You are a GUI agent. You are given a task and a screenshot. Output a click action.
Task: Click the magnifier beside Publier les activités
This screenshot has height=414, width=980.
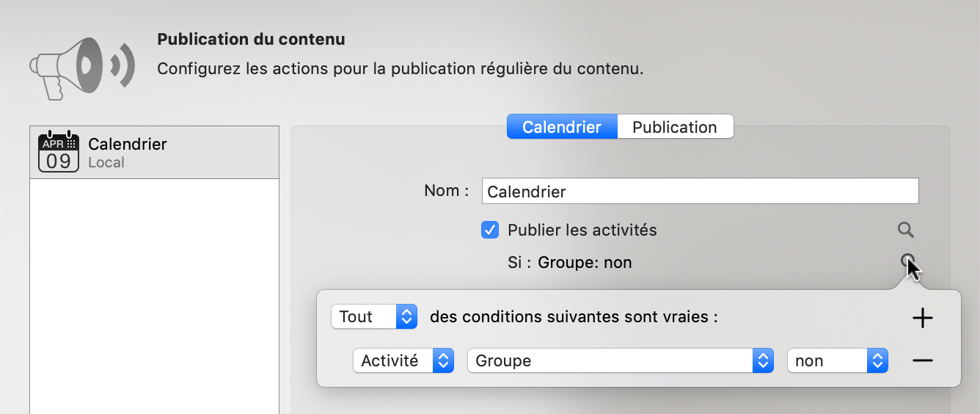(x=906, y=230)
